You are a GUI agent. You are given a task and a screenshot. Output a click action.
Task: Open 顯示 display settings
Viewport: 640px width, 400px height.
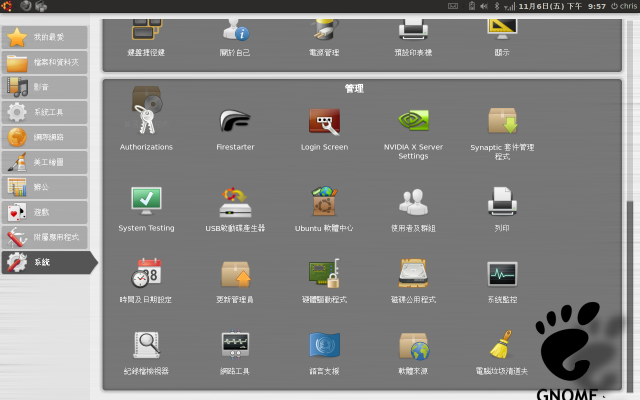pos(502,29)
